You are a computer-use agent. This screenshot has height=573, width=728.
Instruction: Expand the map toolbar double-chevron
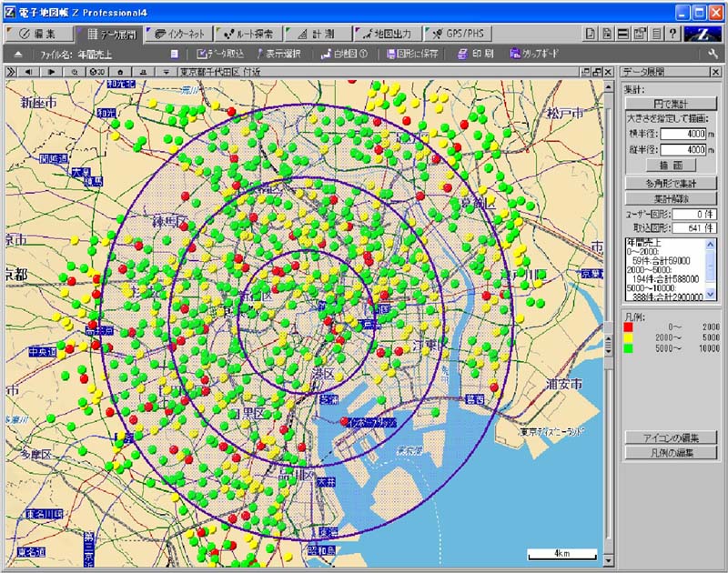[11, 72]
